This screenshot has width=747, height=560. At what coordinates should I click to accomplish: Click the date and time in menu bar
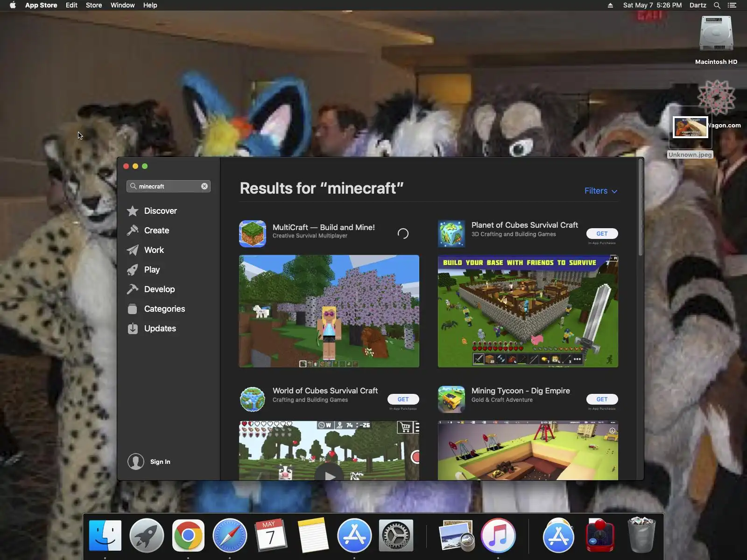pos(652,5)
